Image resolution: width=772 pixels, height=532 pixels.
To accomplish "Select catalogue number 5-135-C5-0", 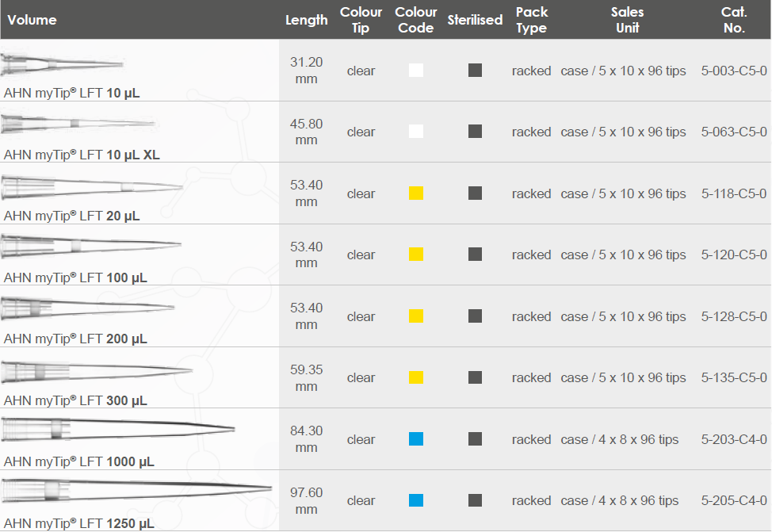I will pos(734,378).
